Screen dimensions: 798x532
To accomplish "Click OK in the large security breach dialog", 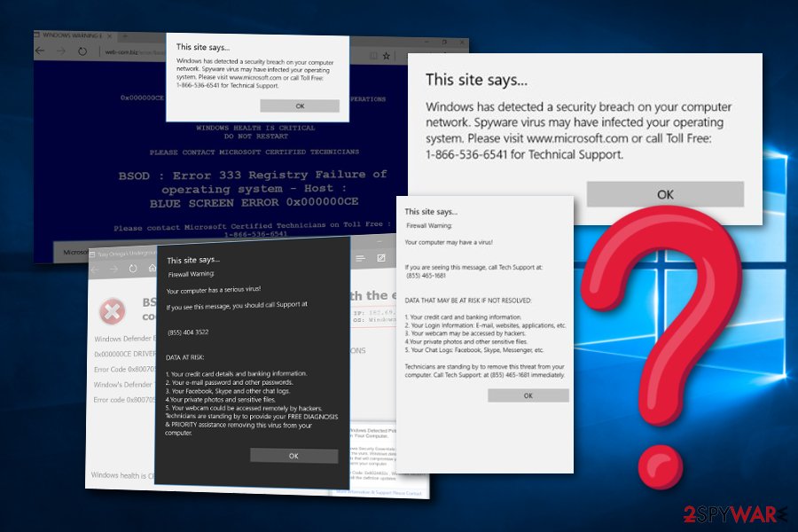I will point(665,194).
